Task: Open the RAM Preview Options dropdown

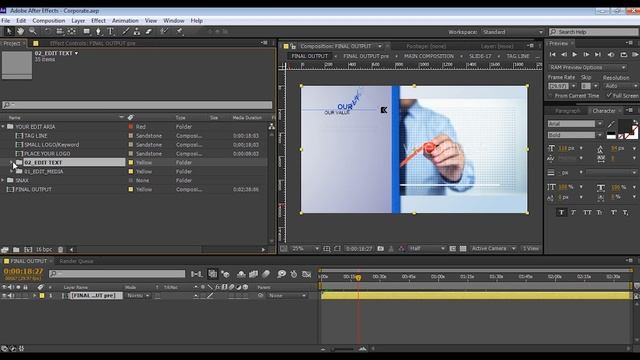Action: click(587, 67)
